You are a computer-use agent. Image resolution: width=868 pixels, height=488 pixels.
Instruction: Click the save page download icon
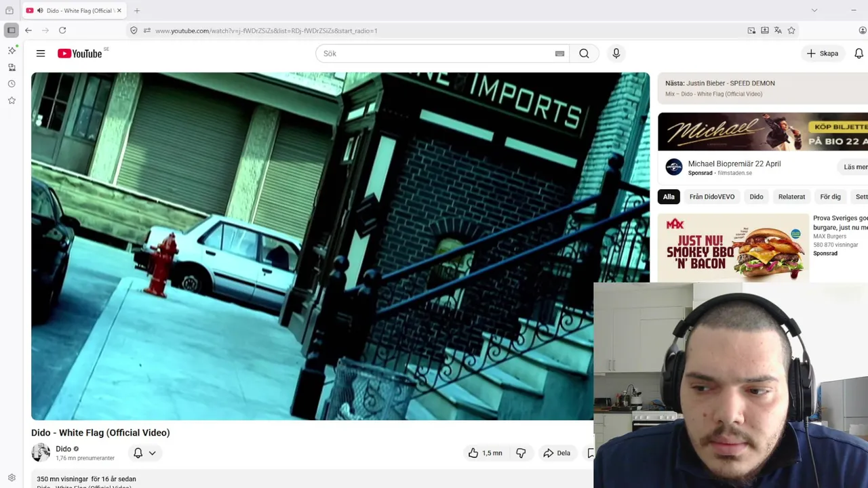(x=765, y=30)
